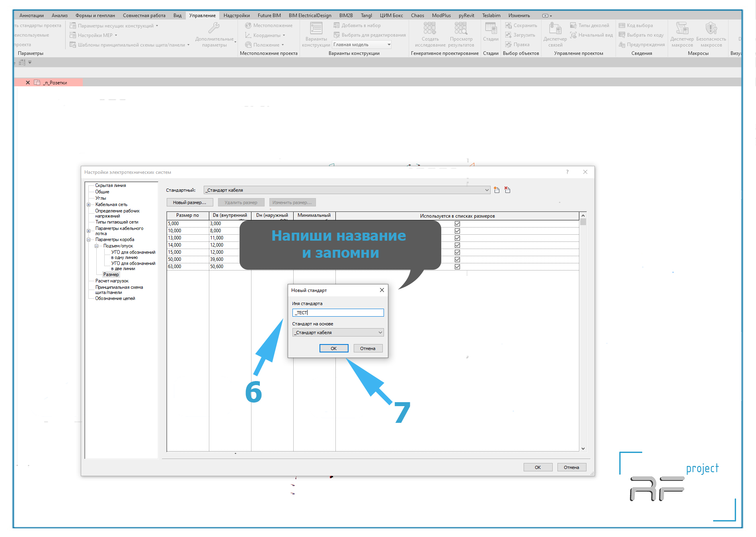Click Просмотр результатов icon

click(461, 28)
